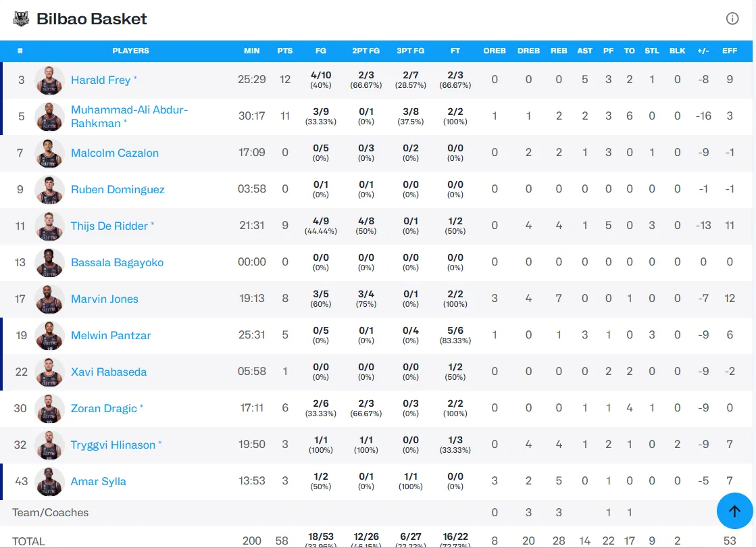Sort table by STL column header
The height and width of the screenshot is (548, 756).
(652, 51)
